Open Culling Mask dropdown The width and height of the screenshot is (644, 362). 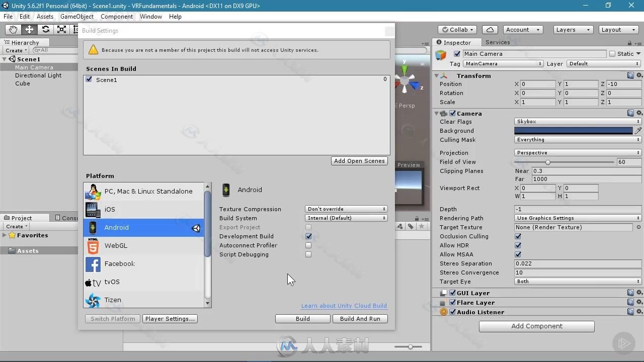[578, 140]
